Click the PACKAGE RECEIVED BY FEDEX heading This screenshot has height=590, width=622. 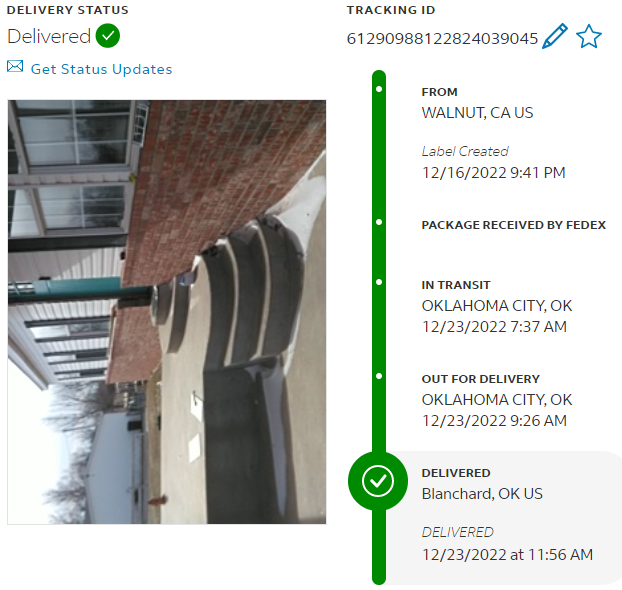pyautogui.click(x=514, y=225)
